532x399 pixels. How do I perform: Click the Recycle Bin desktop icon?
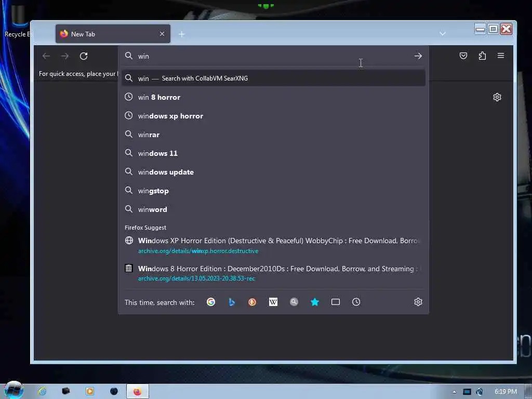click(x=17, y=20)
